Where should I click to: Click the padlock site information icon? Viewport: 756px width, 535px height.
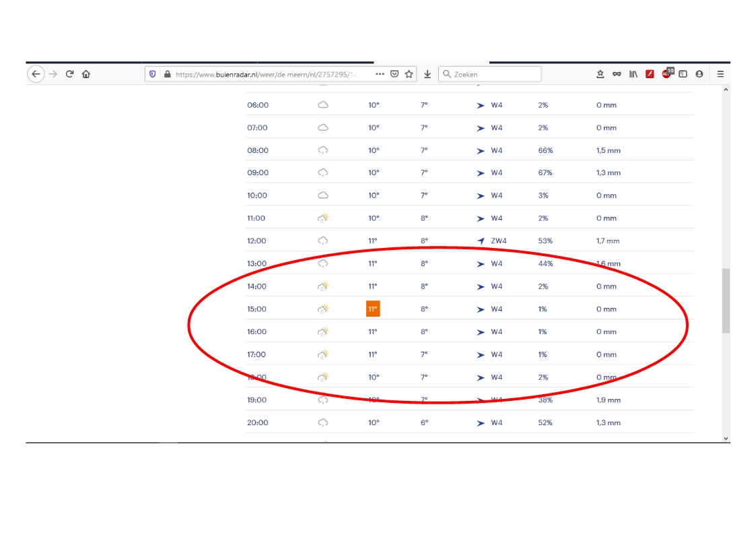click(x=167, y=74)
